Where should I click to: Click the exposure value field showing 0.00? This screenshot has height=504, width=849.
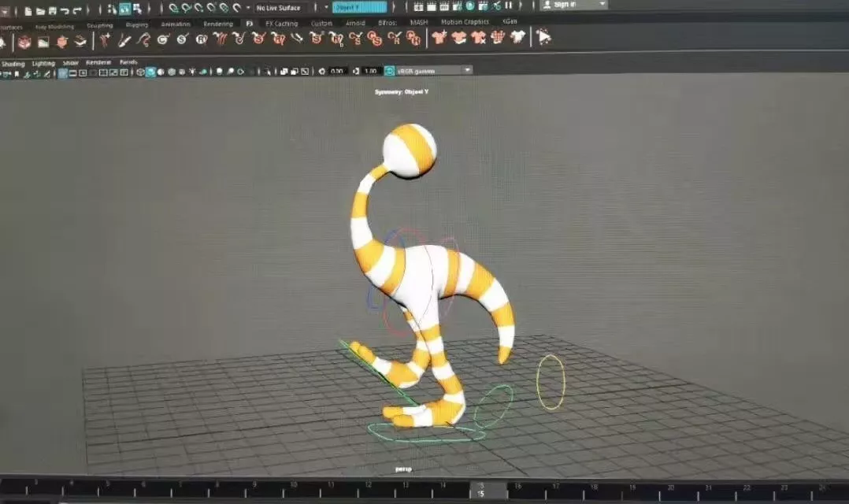coord(338,71)
